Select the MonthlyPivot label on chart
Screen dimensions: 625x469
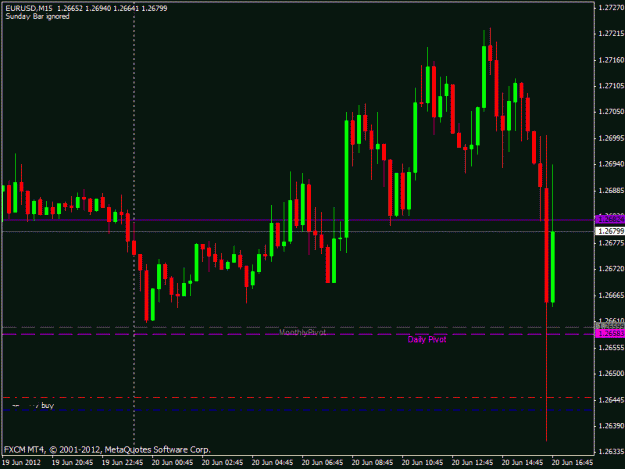[302, 332]
